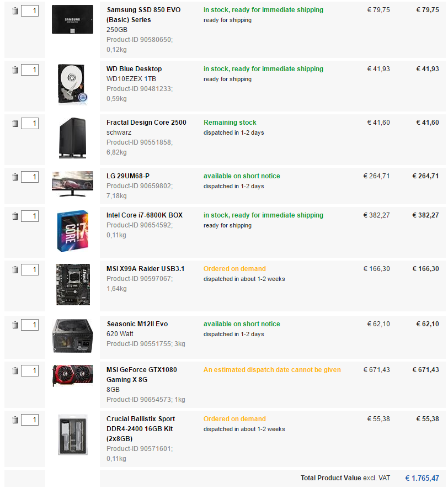Remove WD Blue Desktop using trash icon
The image size is (448, 488).
(15, 70)
